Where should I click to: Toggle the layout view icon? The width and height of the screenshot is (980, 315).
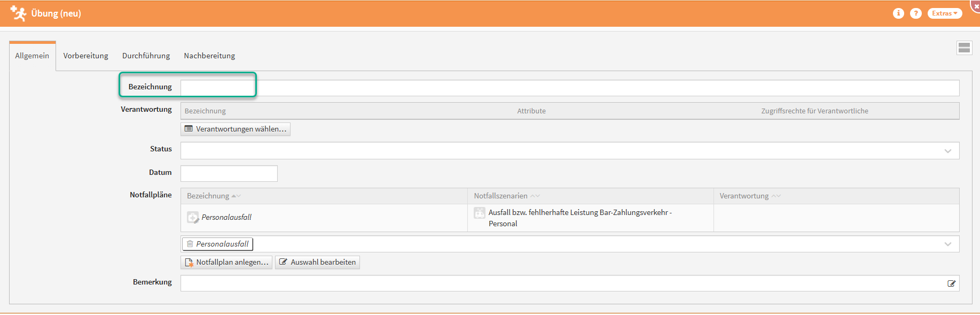[964, 48]
